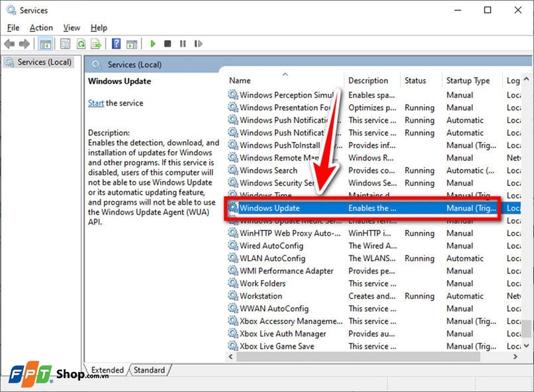Toggle the Show/Hide Console Tree toolbar icon
The height and width of the screenshot is (392, 534).
[x=45, y=44]
